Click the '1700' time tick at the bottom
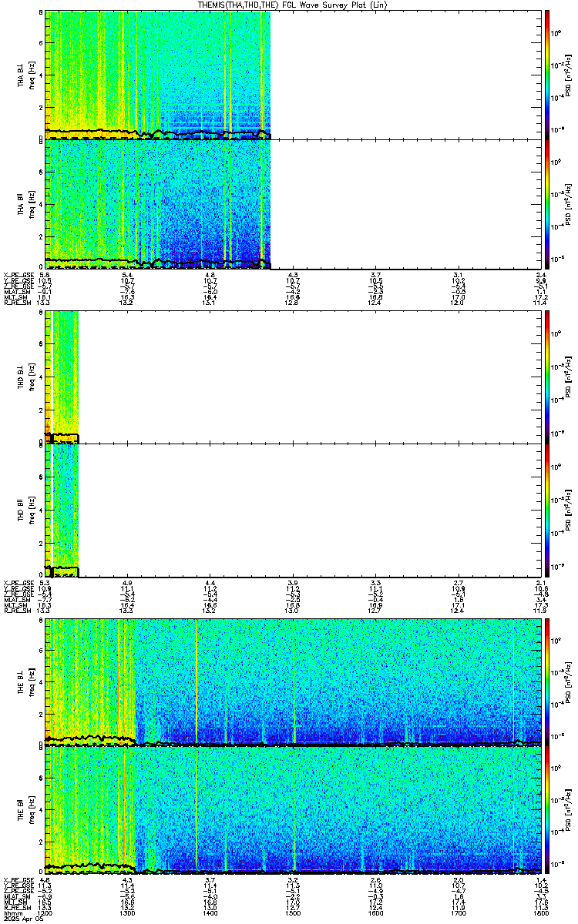This screenshot has width=578, height=924. [459, 913]
